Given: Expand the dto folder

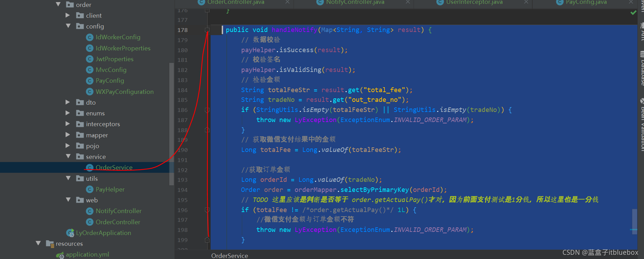Looking at the screenshot, I should point(68,102).
